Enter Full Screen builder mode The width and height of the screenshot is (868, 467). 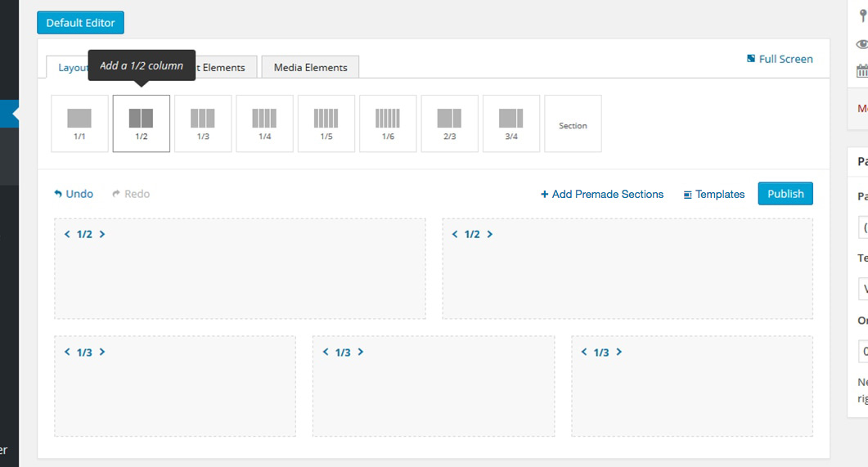(x=780, y=59)
